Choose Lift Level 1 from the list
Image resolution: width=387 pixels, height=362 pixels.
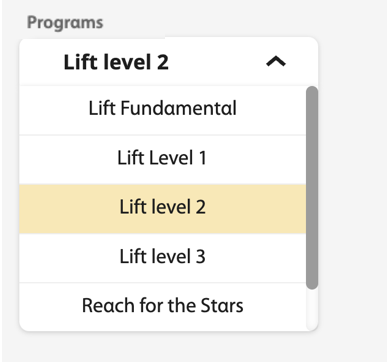163,160
